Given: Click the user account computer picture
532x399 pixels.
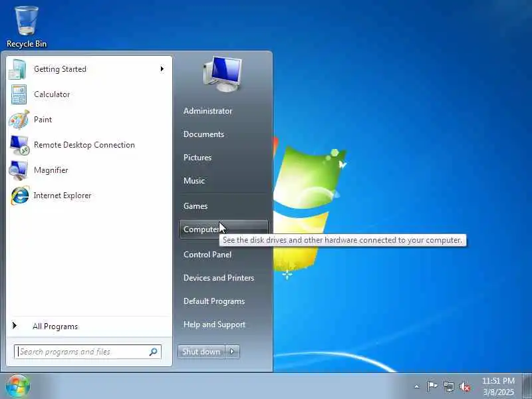Looking at the screenshot, I should click(223, 74).
